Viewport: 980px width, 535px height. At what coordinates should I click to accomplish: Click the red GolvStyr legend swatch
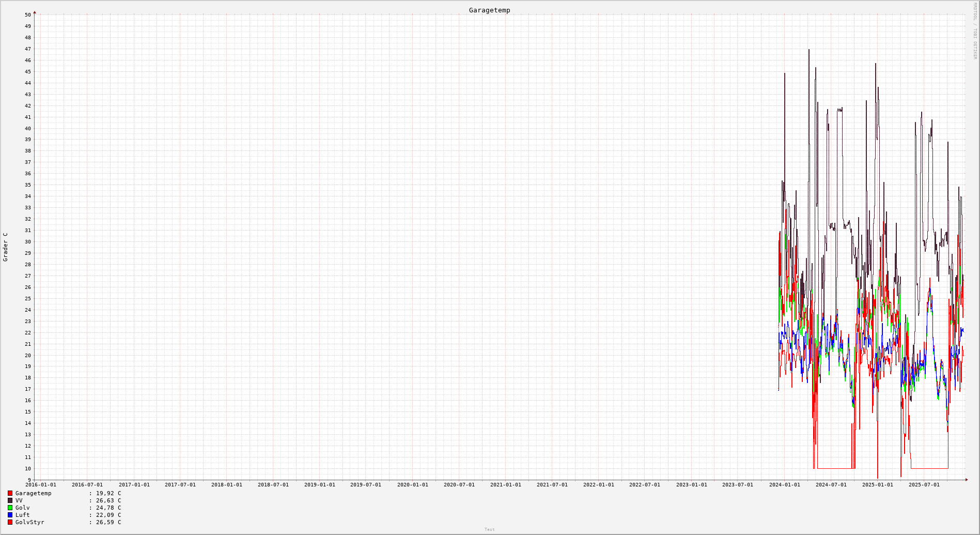[x=10, y=523]
